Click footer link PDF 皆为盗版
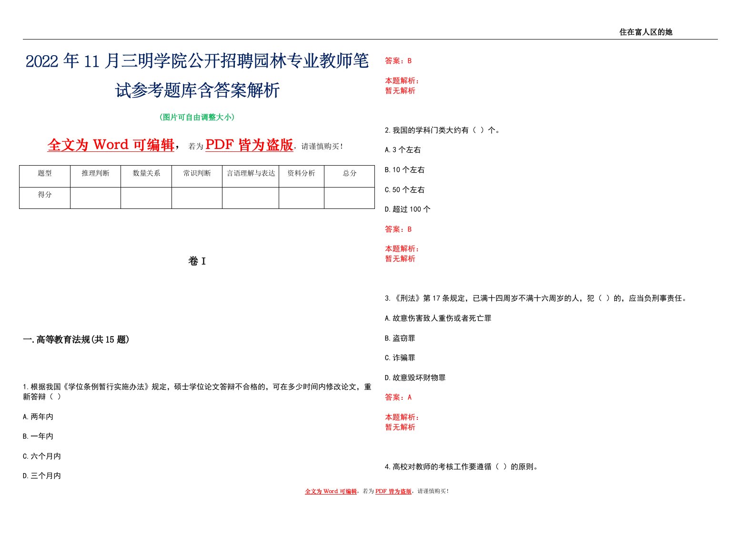Screen dimensions: 756x534 click(393, 491)
